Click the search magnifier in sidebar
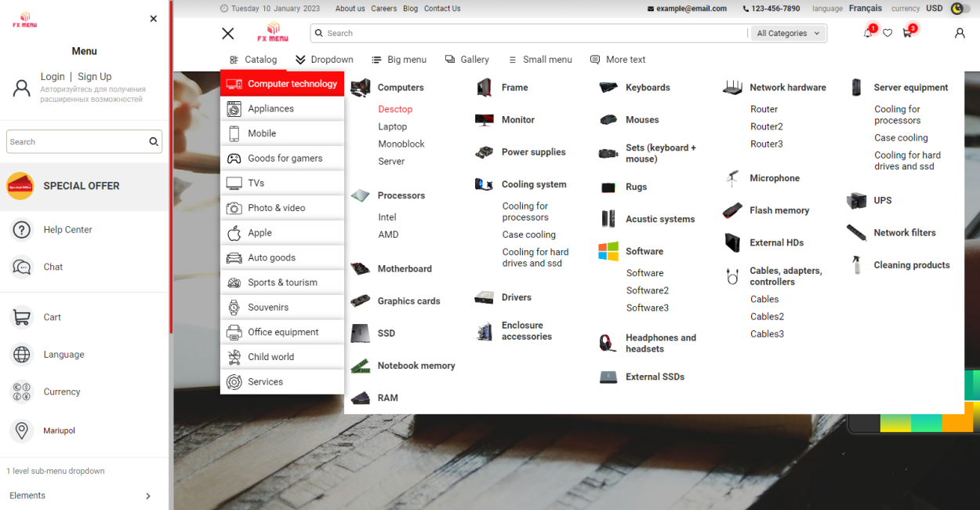Viewport: 980px width, 510px height. click(154, 142)
